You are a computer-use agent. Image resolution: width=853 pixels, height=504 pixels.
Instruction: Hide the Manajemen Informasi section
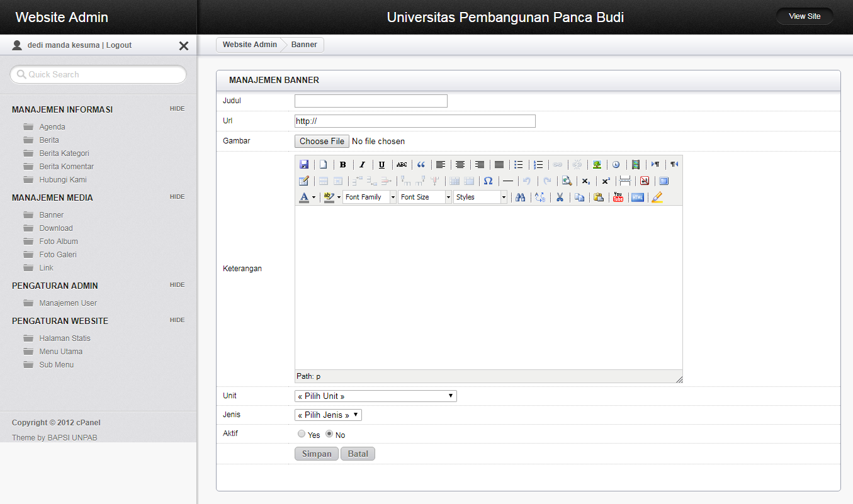(177, 109)
